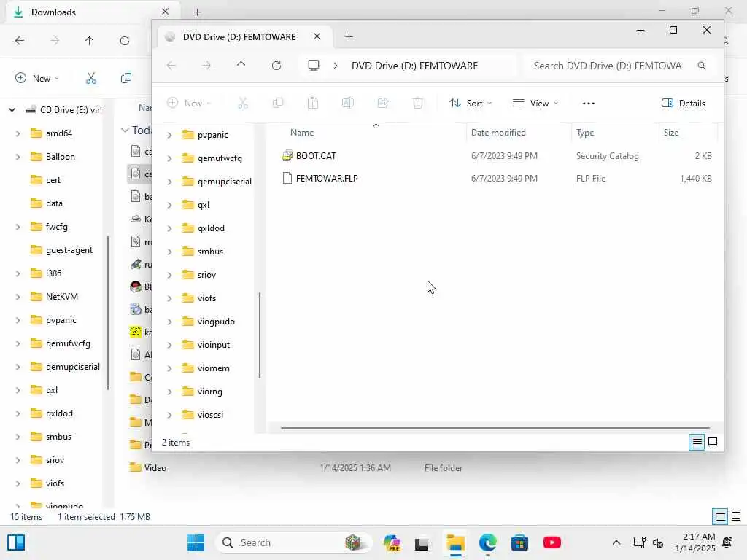Open YouTube app from taskbar

551,542
